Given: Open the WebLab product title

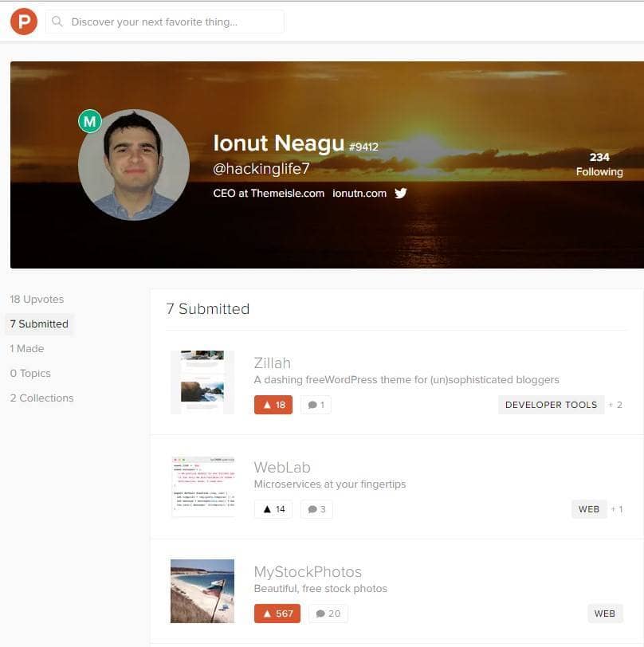Looking at the screenshot, I should tap(282, 468).
